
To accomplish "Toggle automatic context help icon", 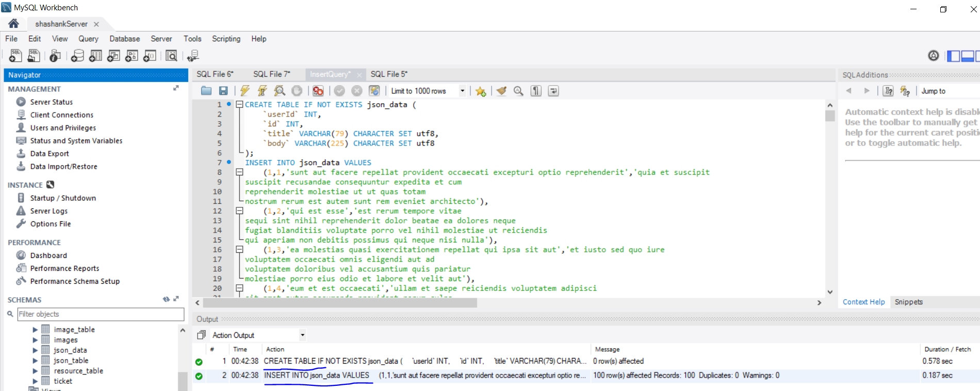I will point(905,91).
